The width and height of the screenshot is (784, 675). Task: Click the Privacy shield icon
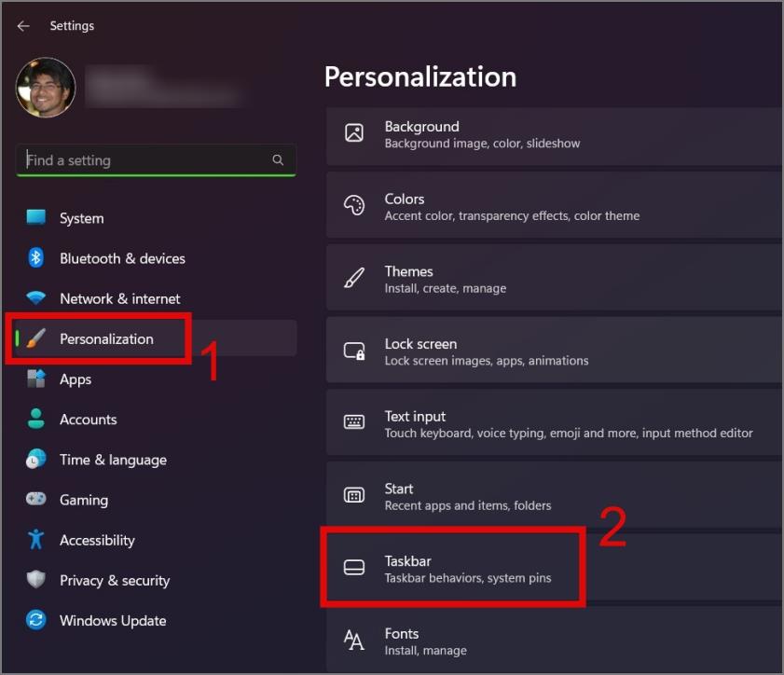click(x=36, y=580)
